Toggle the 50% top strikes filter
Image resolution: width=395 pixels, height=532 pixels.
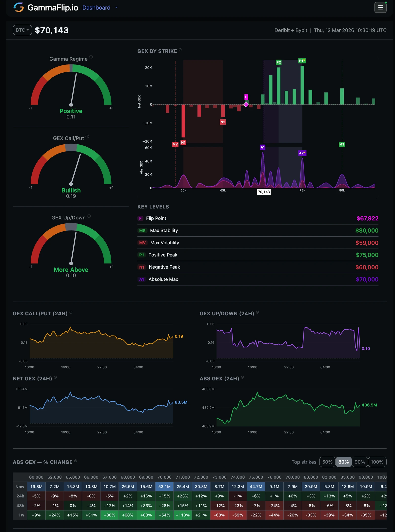[x=327, y=462]
